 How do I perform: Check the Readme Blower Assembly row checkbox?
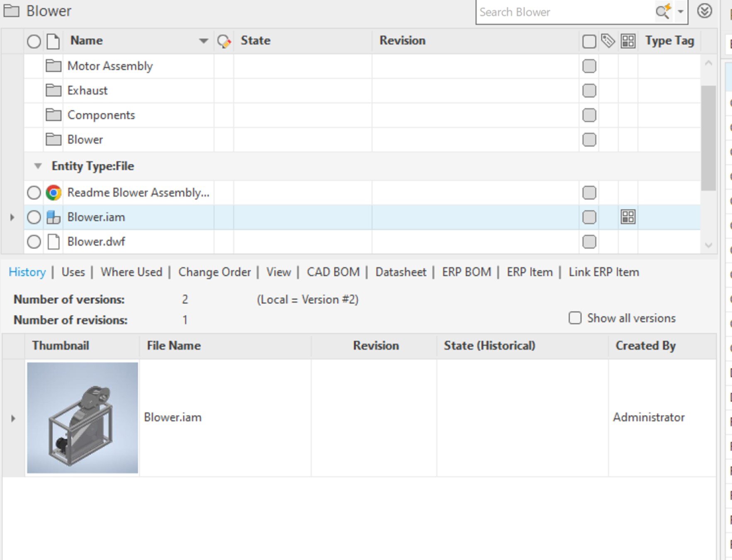[589, 192]
